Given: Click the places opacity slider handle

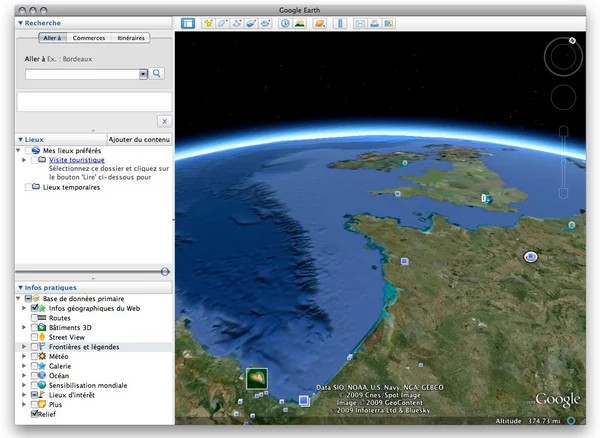Looking at the screenshot, I should pyautogui.click(x=165, y=272).
